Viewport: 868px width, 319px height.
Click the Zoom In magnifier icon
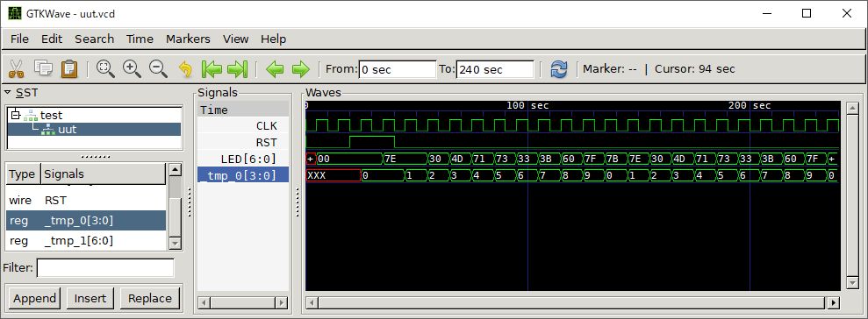coord(132,69)
